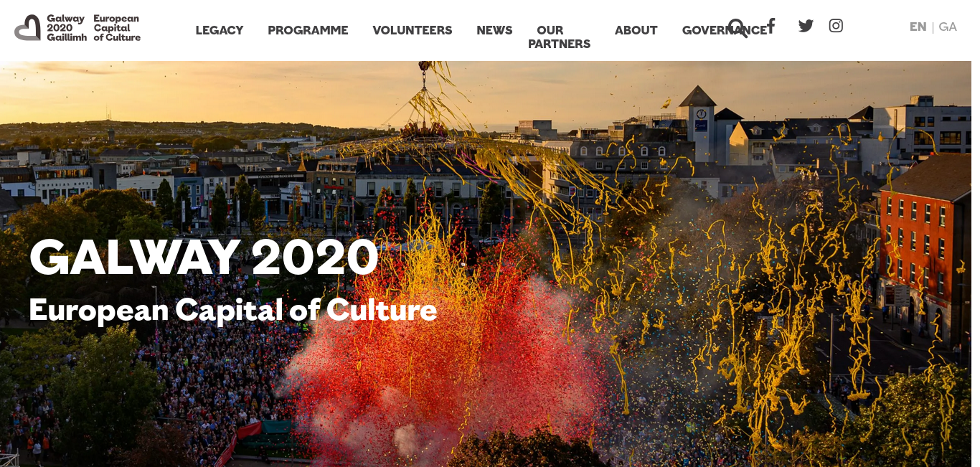This screenshot has height=467, width=980.
Task: Visit the Facebook page icon
Action: tap(771, 26)
